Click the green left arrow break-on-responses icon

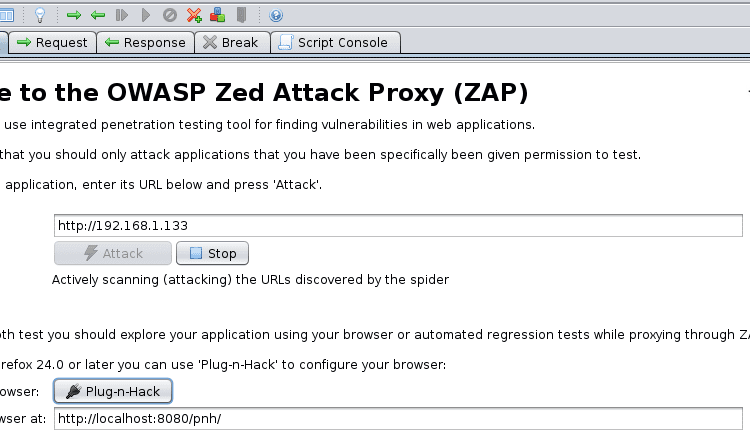click(x=98, y=15)
